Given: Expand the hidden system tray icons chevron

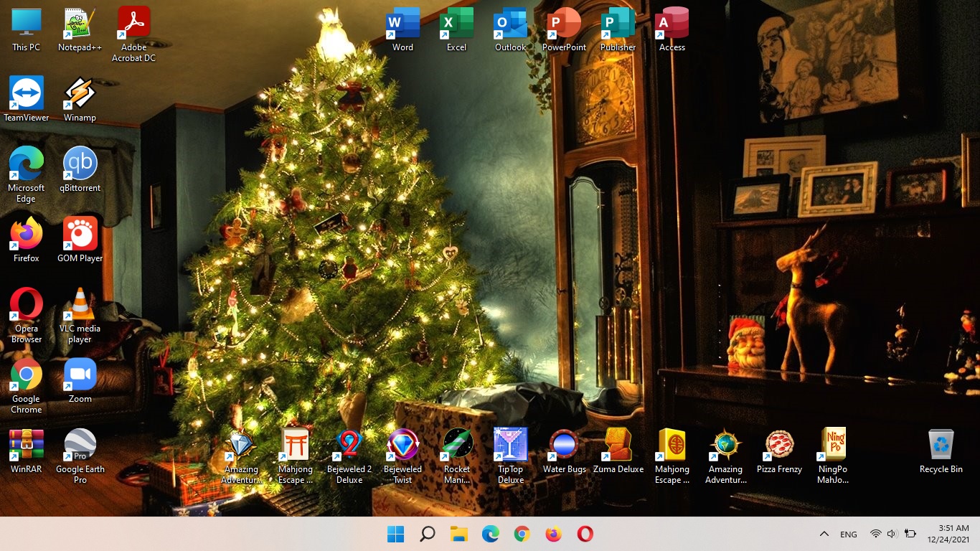Looking at the screenshot, I should pyautogui.click(x=824, y=534).
